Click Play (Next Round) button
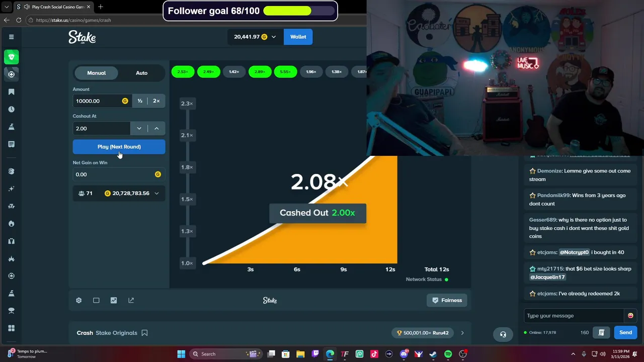Viewport: 644px width, 362px height. (x=119, y=147)
